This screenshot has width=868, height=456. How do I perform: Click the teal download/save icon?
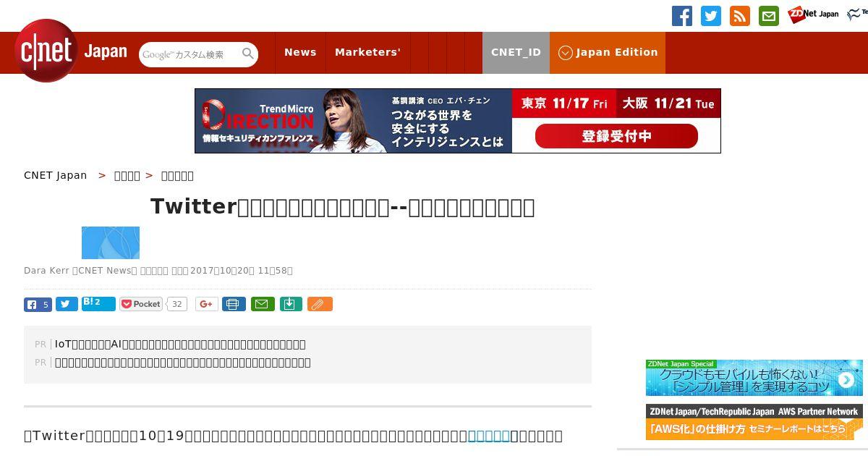[290, 304]
